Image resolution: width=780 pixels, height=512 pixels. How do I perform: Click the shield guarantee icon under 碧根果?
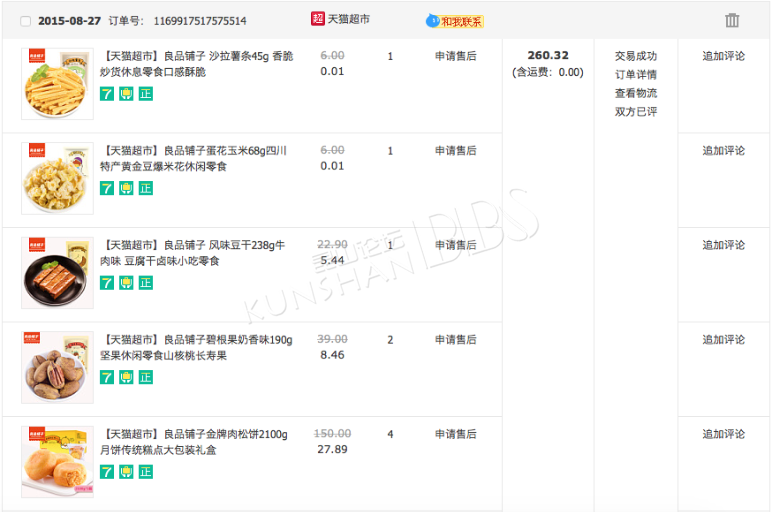coord(126,377)
